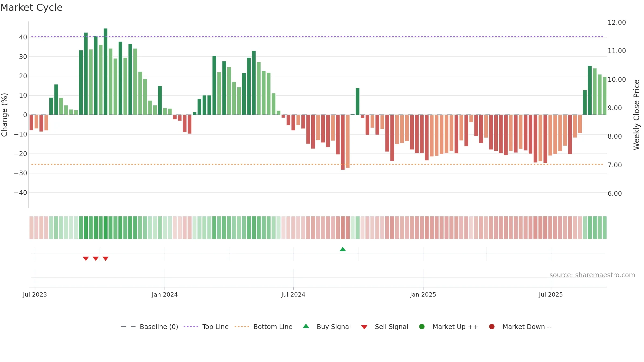Click the green Buy Signal legend triangle icon
644x362 pixels.
pos(306,326)
